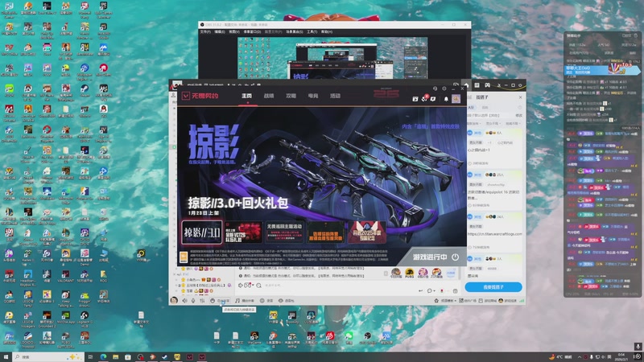Open the last filter dropdown in 找搭子 panel
This screenshot has width=644, height=362.
click(x=512, y=123)
